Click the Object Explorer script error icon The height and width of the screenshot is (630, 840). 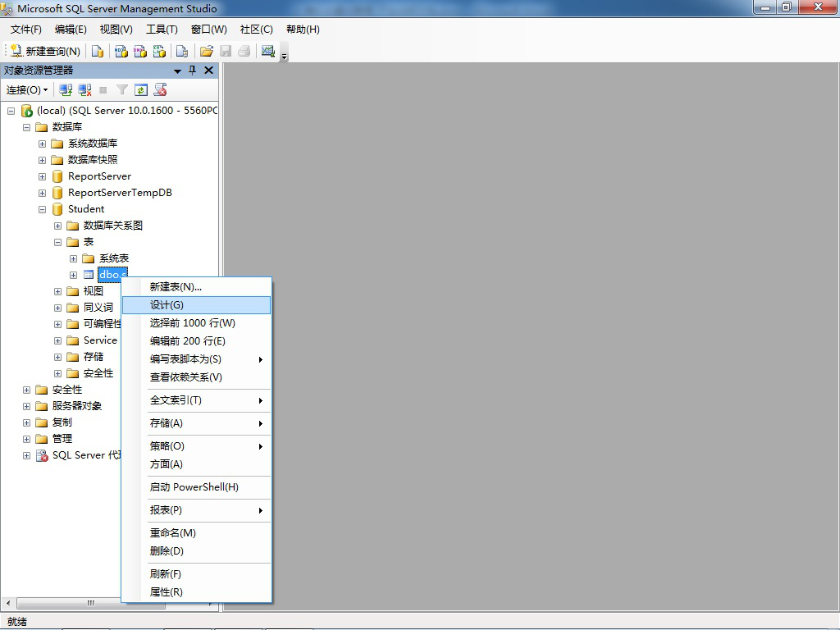pos(160,90)
